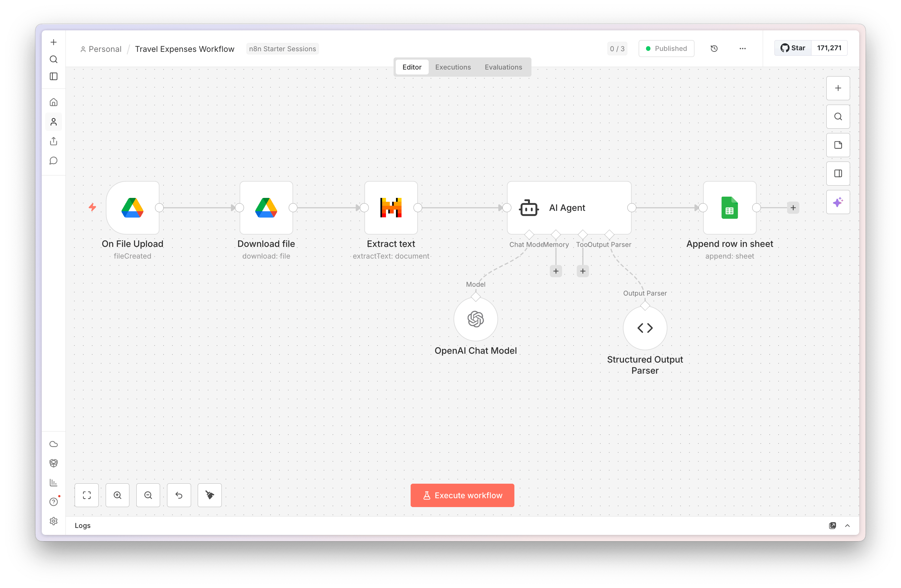Star n8n on GitHub

tap(792, 48)
